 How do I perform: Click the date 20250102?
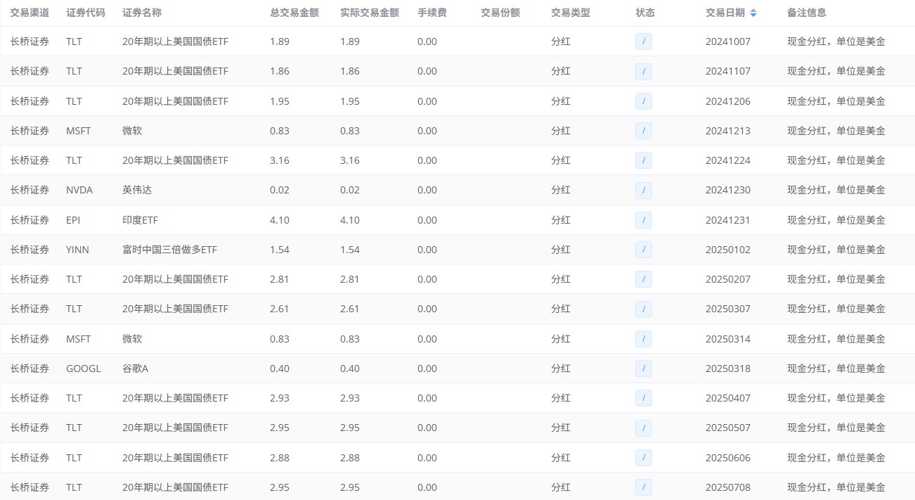tap(728, 250)
